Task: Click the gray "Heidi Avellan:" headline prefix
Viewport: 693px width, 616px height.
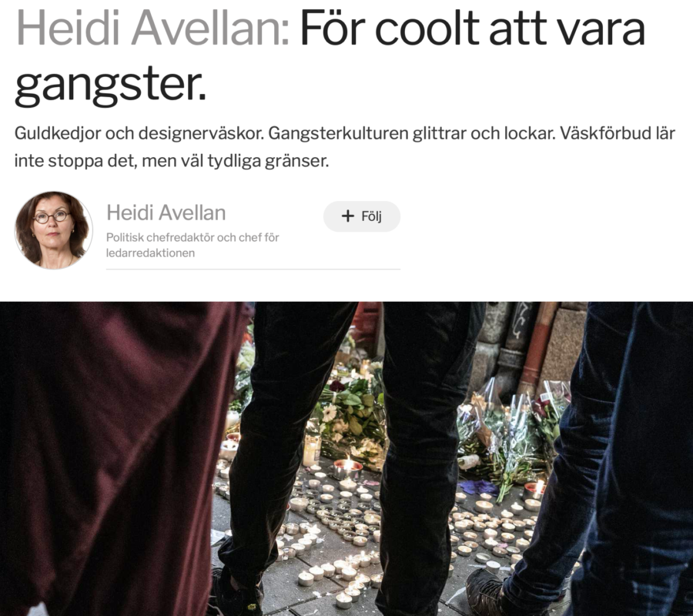Action: point(153,28)
